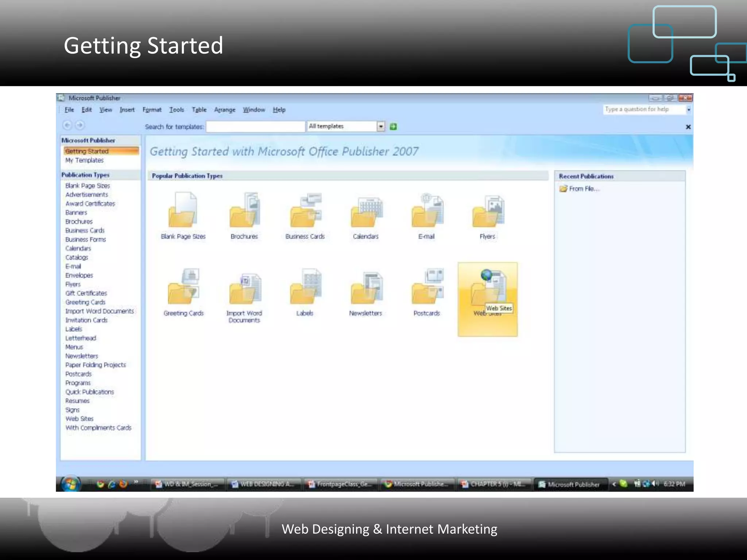Open the Blank Page Sizes folder icon
747x560 pixels.
183,210
